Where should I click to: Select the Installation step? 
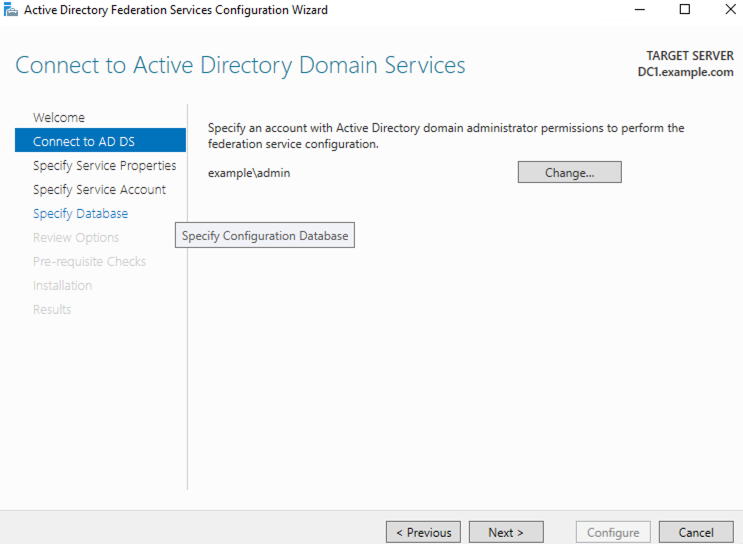click(62, 286)
